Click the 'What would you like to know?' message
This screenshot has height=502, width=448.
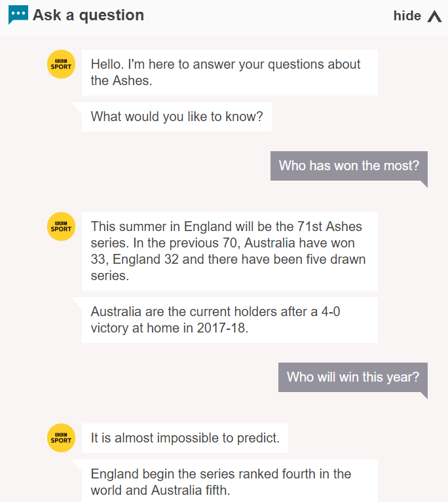tap(176, 117)
